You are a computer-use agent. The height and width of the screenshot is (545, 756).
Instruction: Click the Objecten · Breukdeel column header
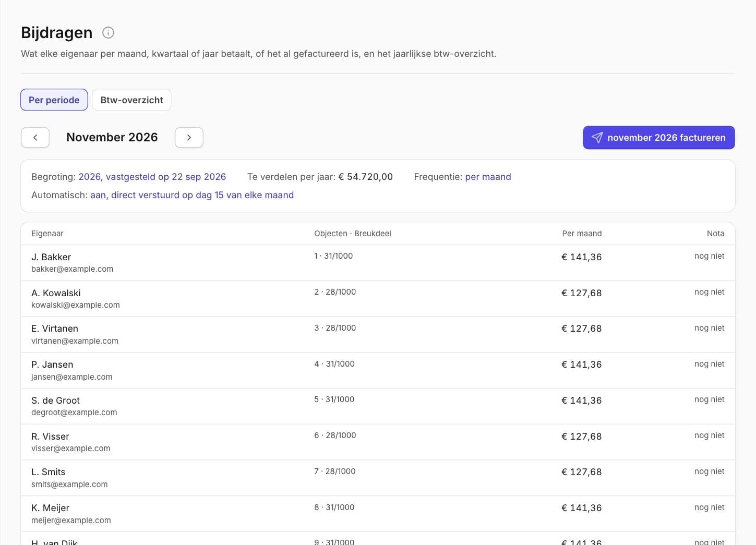pyautogui.click(x=353, y=234)
